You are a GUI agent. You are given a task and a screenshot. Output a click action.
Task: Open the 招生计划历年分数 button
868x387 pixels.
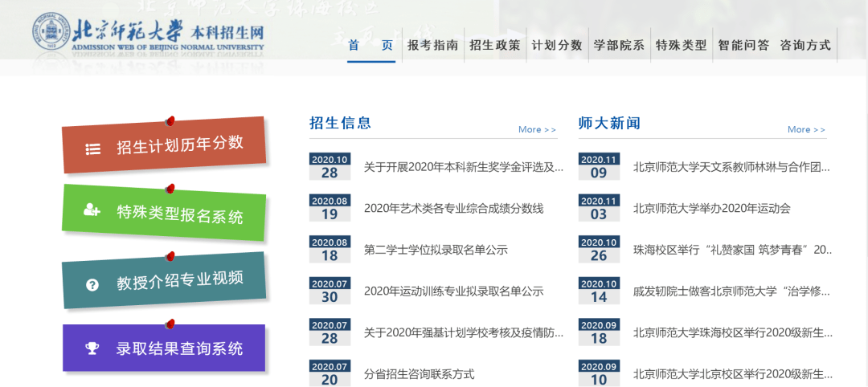[x=164, y=145]
